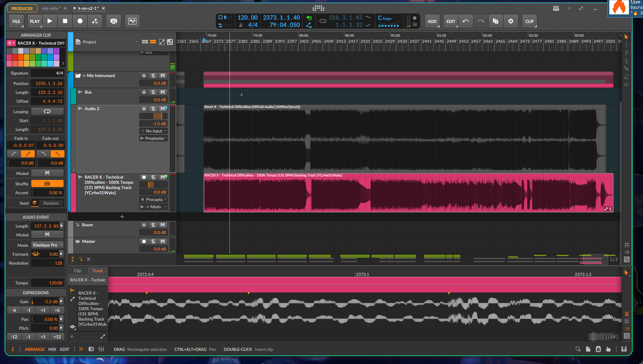Image resolution: width=643 pixels, height=364 pixels.
Task: Arm record on Mix Instrument track
Action: point(144,76)
